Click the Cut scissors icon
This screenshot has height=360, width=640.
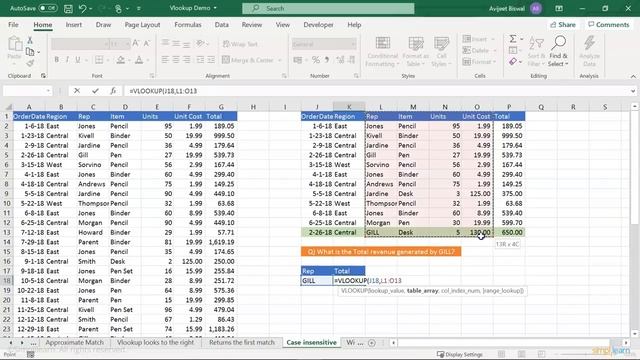30,40
